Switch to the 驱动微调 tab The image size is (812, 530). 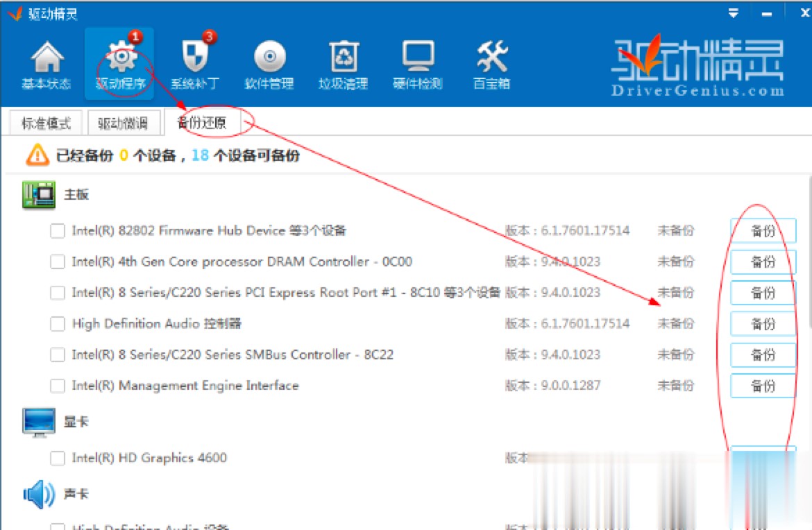(x=123, y=123)
